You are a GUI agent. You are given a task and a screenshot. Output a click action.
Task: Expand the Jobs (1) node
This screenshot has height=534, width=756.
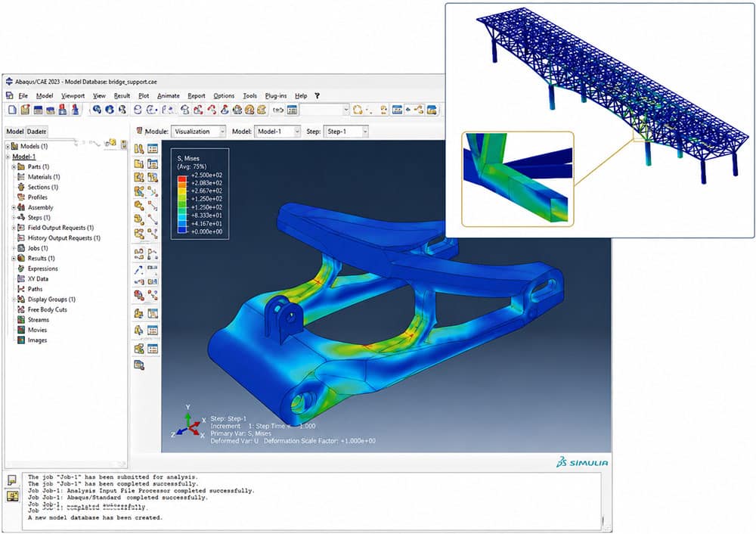tap(14, 248)
